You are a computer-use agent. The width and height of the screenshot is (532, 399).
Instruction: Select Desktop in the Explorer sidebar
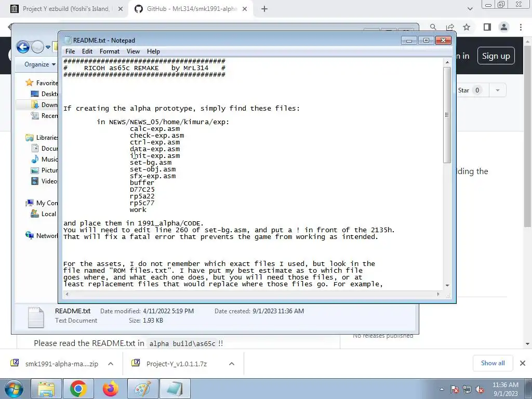point(44,94)
